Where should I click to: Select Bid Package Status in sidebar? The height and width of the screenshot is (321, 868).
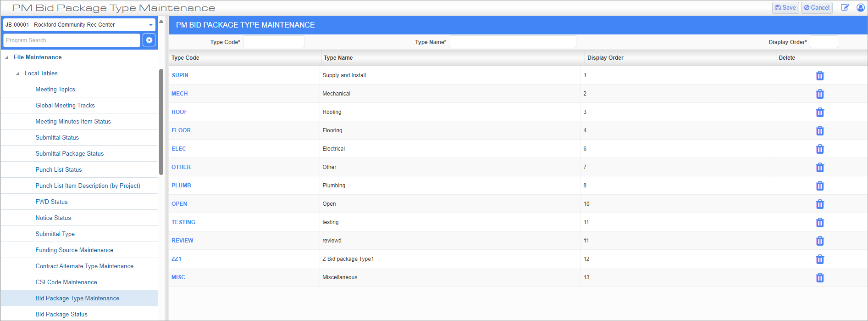pos(61,314)
